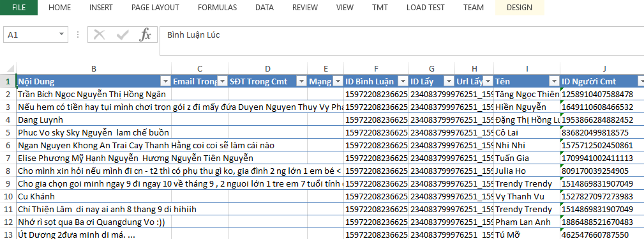Viewport: 644px width, 239px height.
Task: Open filter dropdown for Nội Dung column
Action: 166,81
